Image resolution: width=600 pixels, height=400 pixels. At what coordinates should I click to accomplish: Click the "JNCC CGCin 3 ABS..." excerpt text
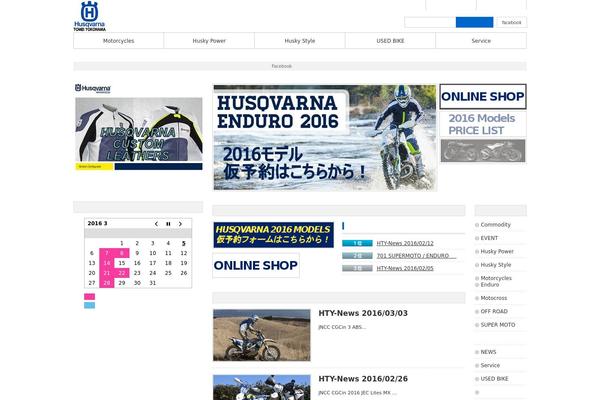point(342,327)
